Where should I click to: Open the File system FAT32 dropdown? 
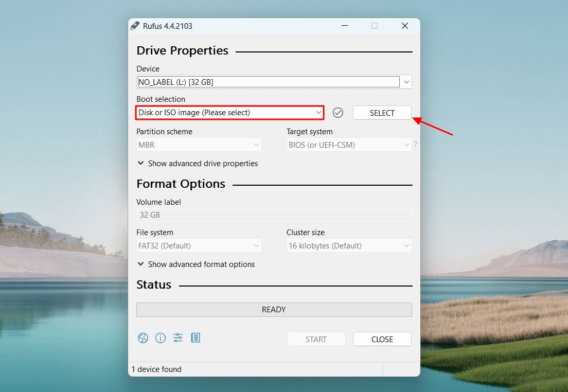(199, 245)
